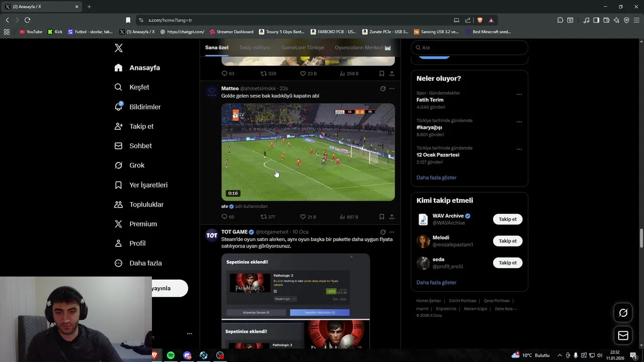644x362 pixels.
Task: Open Topluluklar in the sidebar
Action: click(x=139, y=205)
